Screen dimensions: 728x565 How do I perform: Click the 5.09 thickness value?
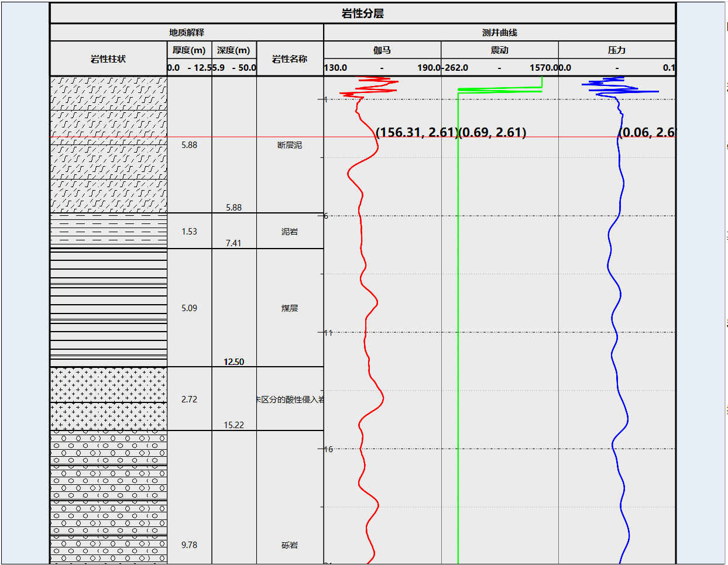pos(189,308)
